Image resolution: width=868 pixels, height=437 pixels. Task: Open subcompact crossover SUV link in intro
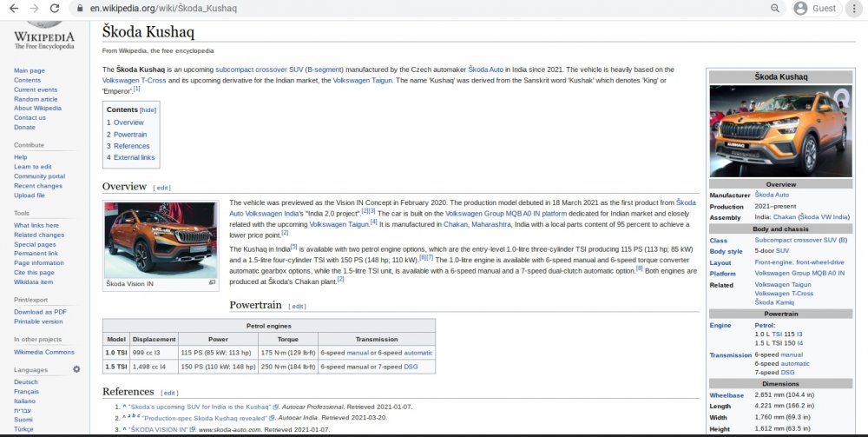click(x=259, y=70)
